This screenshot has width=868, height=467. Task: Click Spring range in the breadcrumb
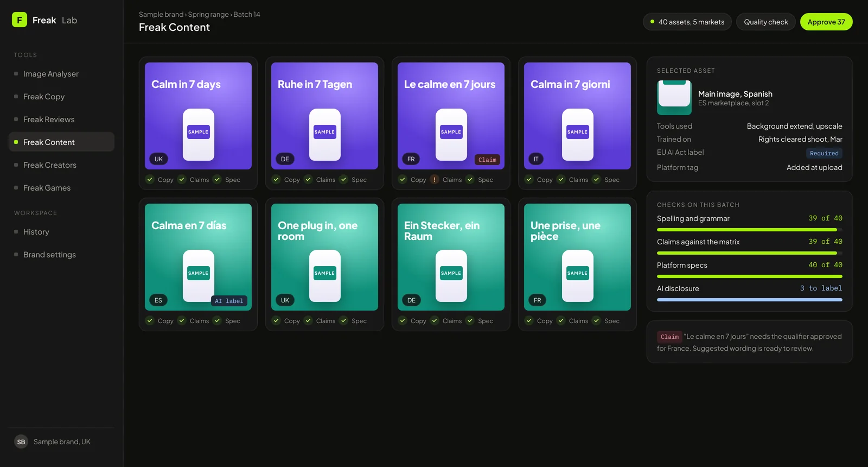(208, 15)
